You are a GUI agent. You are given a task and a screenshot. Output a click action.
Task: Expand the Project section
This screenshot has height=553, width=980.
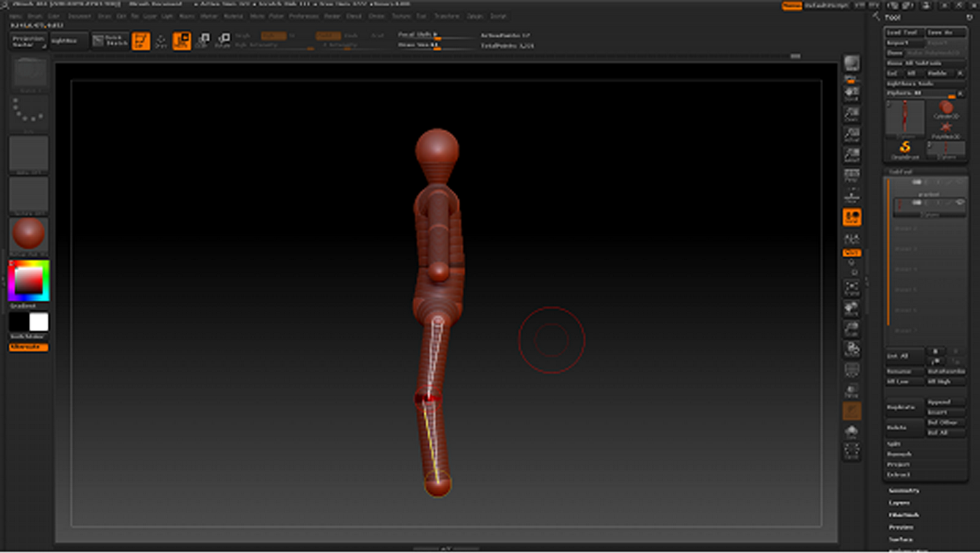(899, 464)
